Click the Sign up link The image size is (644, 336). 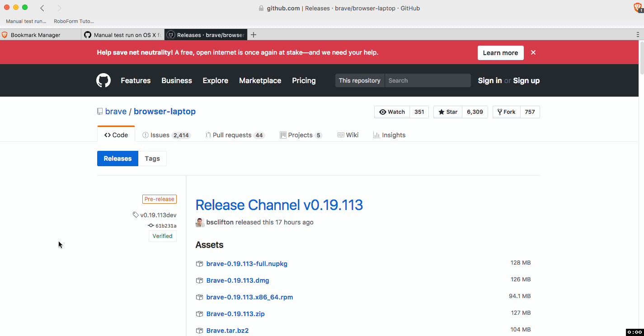pyautogui.click(x=526, y=80)
